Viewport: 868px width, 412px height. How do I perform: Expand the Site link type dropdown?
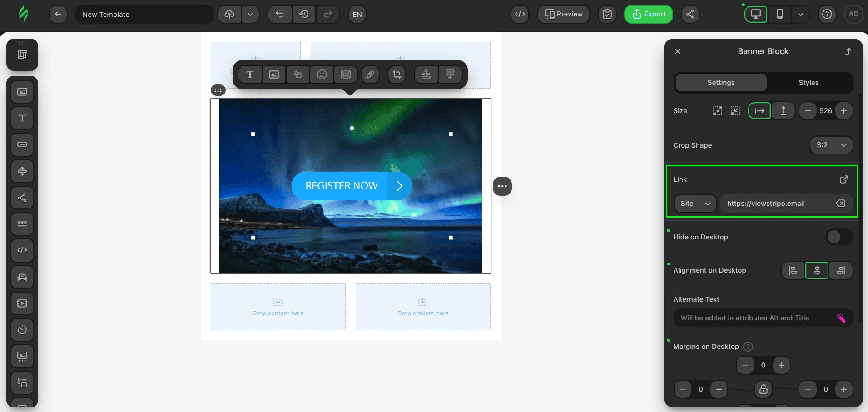point(695,204)
